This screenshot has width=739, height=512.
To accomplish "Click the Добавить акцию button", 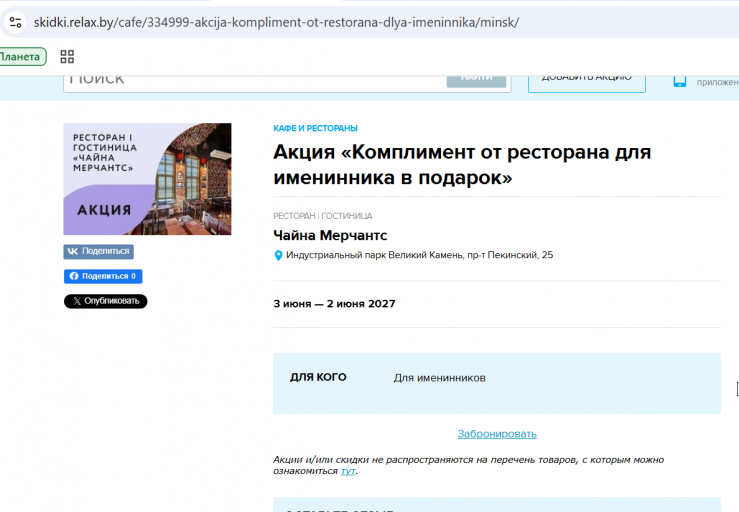I will click(587, 82).
